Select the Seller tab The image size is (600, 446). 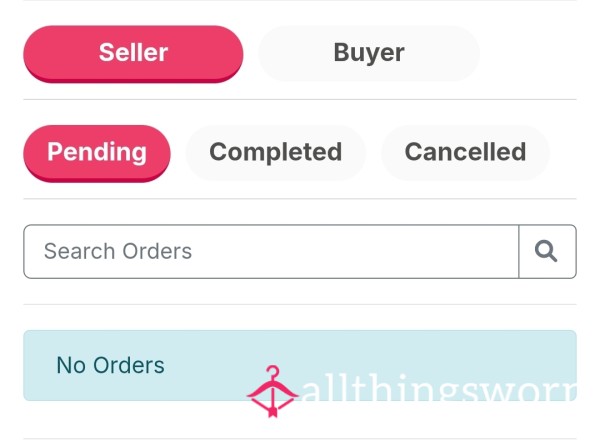133,53
